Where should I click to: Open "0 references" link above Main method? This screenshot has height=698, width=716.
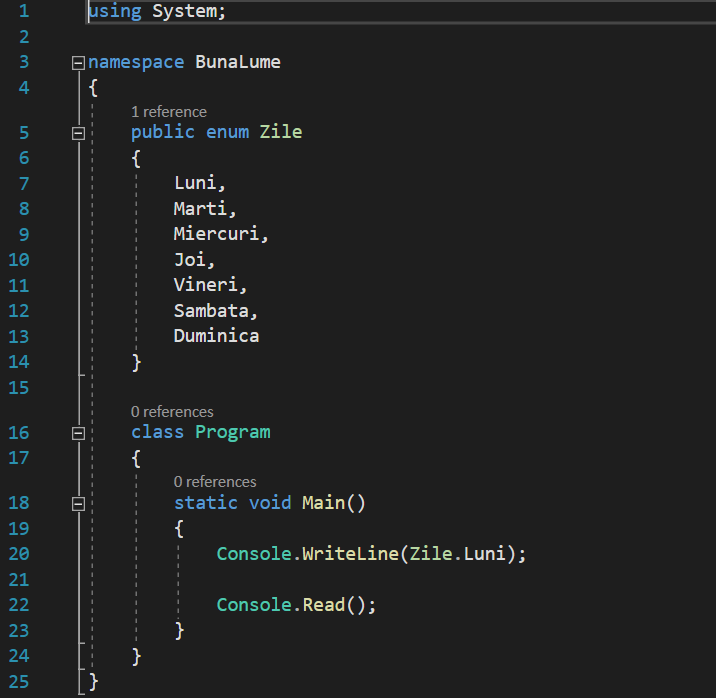(214, 482)
